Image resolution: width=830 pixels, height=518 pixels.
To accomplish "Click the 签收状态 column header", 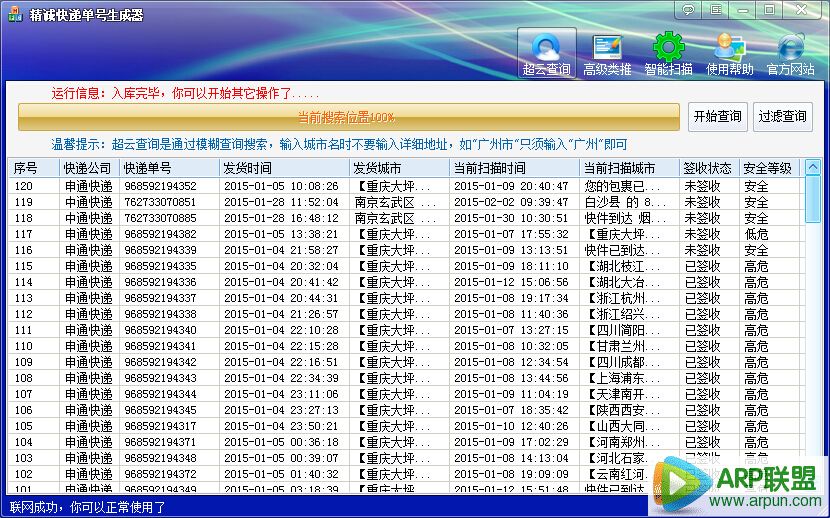I will (x=709, y=168).
